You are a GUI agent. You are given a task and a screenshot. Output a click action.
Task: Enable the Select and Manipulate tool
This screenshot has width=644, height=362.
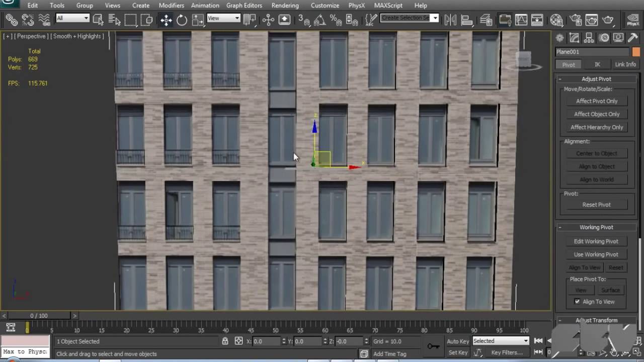pyautogui.click(x=268, y=20)
